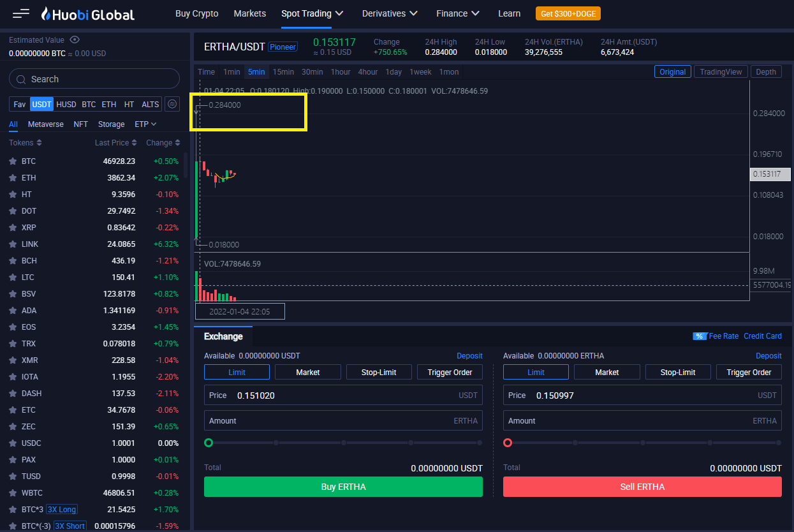
Task: Click the Huobi Global logo
Action: pyautogui.click(x=88, y=14)
